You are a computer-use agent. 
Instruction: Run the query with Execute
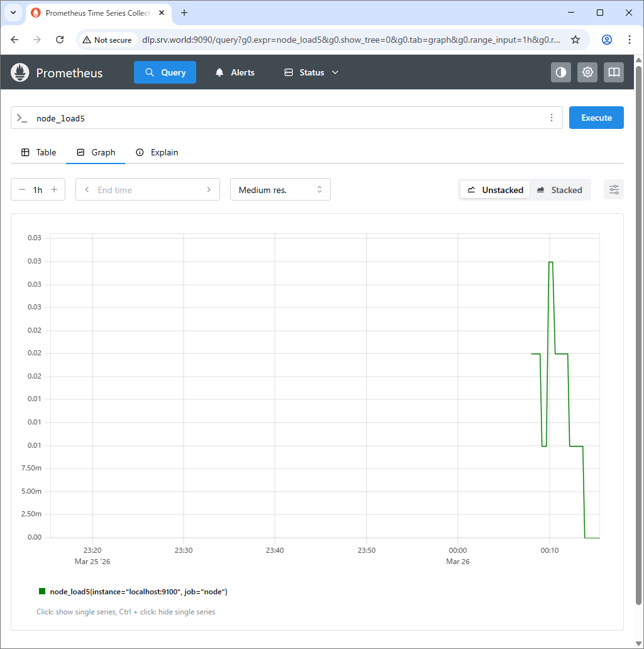[x=596, y=118]
